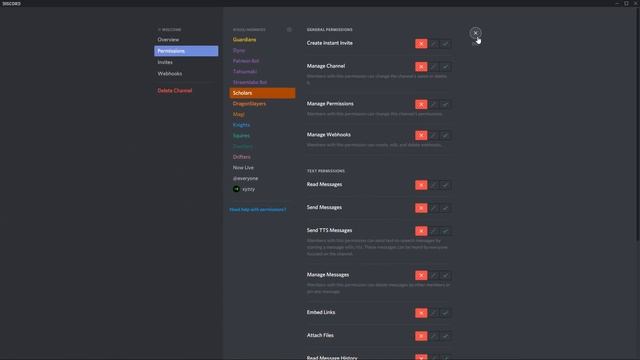Select the Knights role
Screen dimensions: 640x360
pos(262,125)
